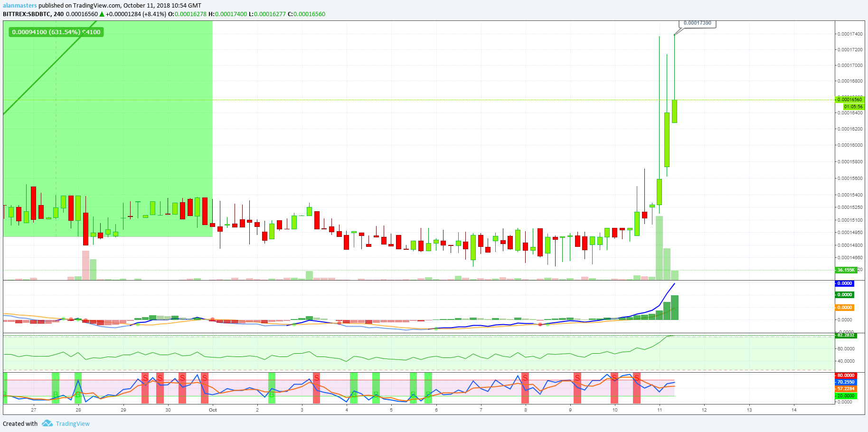Click the 0.00015600 price axis label

[x=850, y=178]
